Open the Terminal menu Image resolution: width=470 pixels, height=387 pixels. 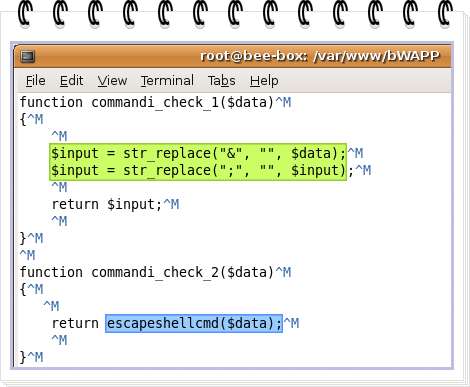[167, 81]
